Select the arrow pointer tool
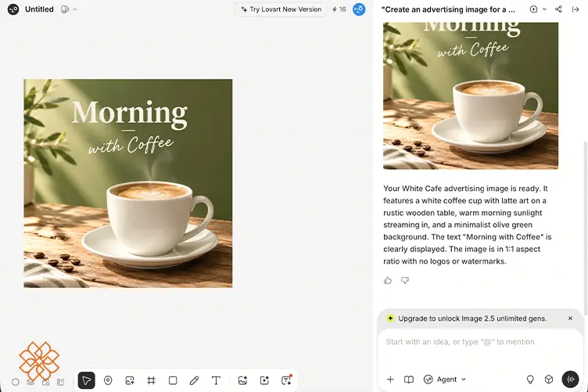 point(86,380)
